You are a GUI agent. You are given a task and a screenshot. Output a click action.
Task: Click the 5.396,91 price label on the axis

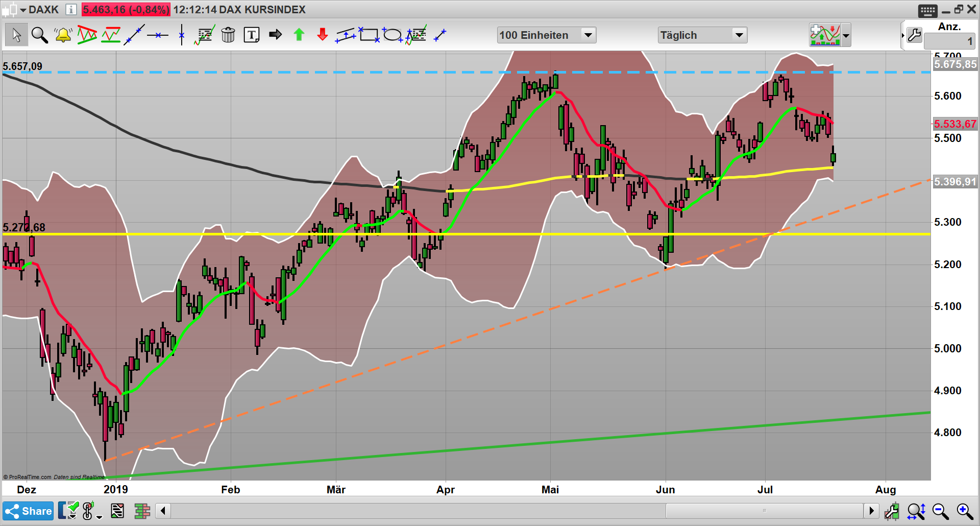tap(955, 182)
